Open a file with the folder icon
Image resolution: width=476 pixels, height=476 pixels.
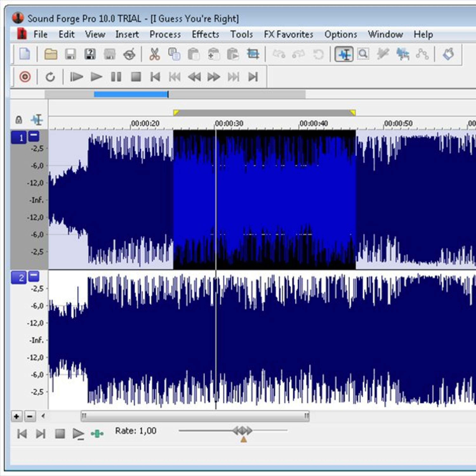[51, 54]
